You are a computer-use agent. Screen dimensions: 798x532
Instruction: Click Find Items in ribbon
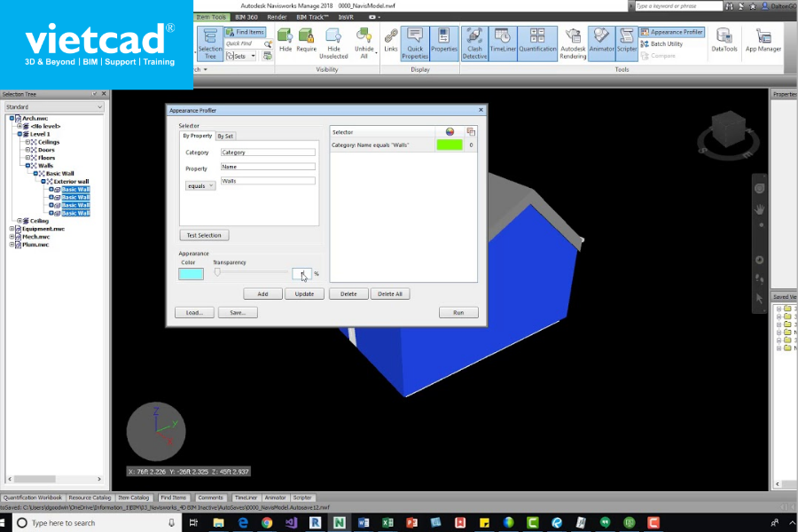coord(245,32)
